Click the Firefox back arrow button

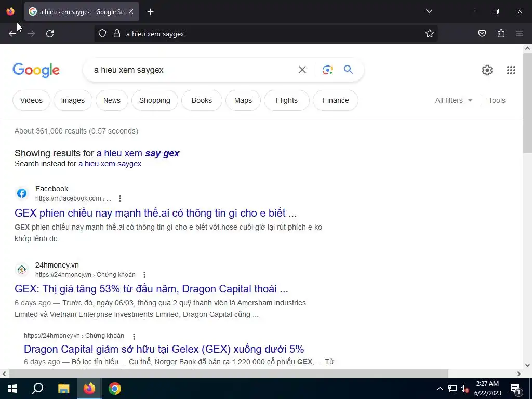(x=12, y=34)
